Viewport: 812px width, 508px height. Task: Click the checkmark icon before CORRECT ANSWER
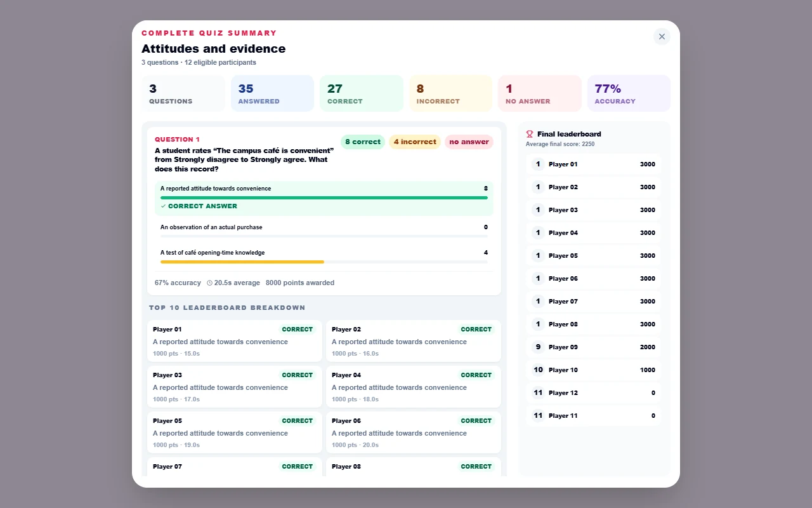pos(163,206)
